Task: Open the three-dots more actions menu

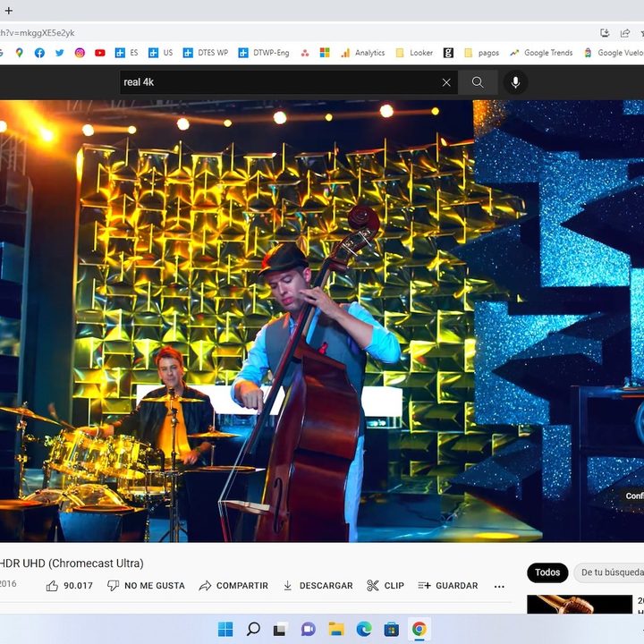Action: pos(499,587)
